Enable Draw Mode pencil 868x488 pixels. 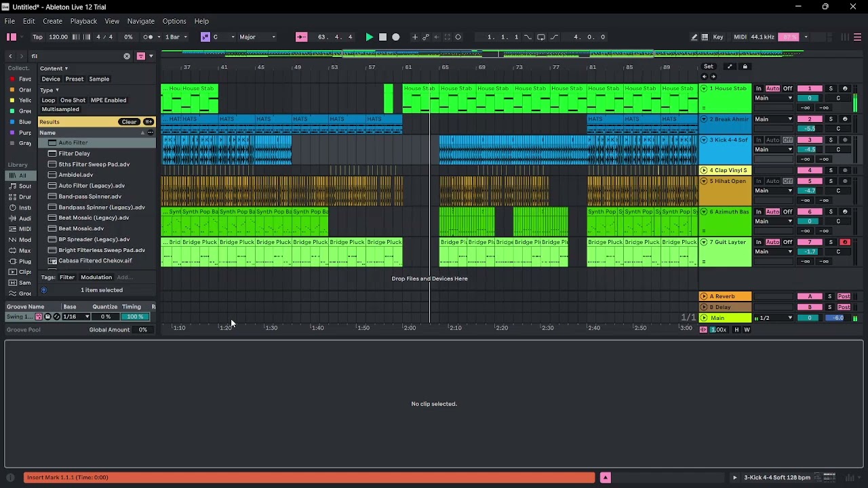tap(694, 37)
